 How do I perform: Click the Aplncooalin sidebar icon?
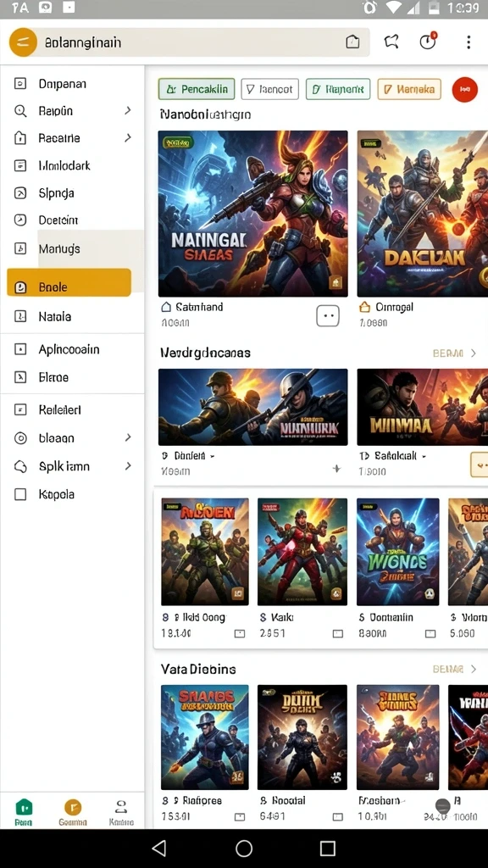20,349
